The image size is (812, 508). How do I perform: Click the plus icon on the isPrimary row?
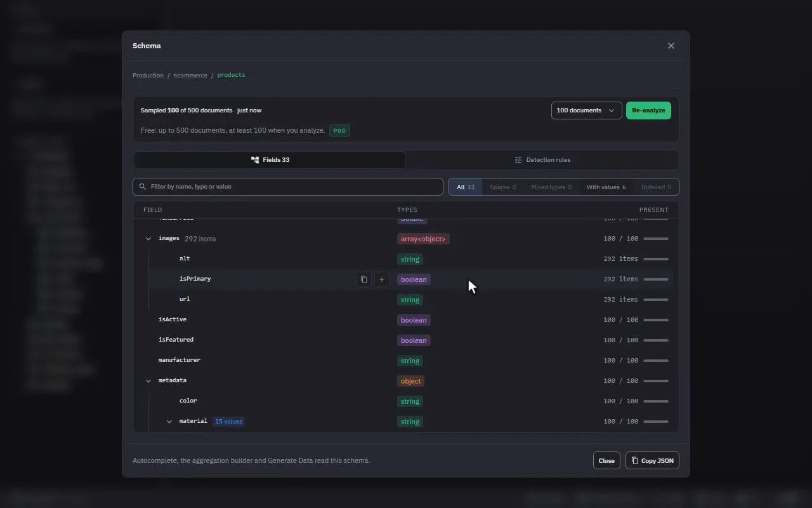coord(382,279)
